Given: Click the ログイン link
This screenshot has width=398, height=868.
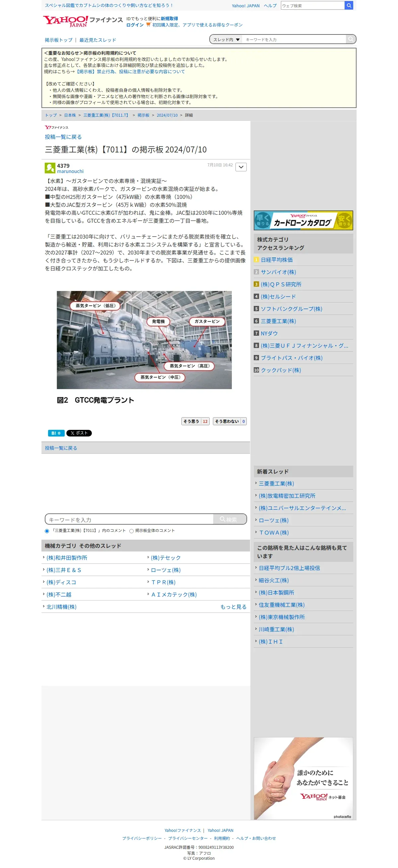Looking at the screenshot, I should [x=135, y=25].
